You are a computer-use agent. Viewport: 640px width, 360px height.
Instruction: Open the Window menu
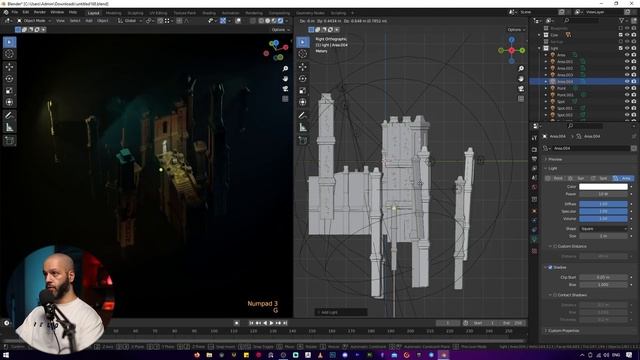pyautogui.click(x=57, y=12)
